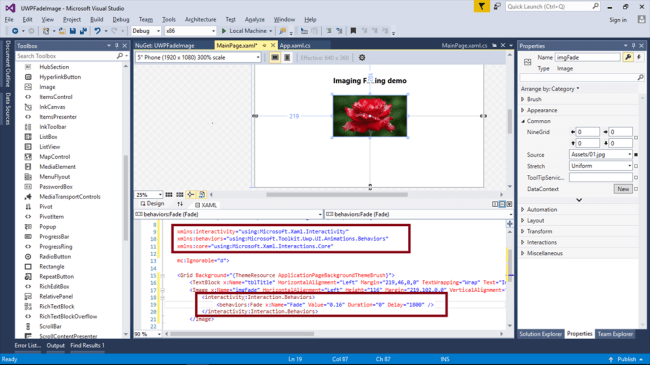
Task: Toggle snapping to snaplines
Action: tap(191, 195)
